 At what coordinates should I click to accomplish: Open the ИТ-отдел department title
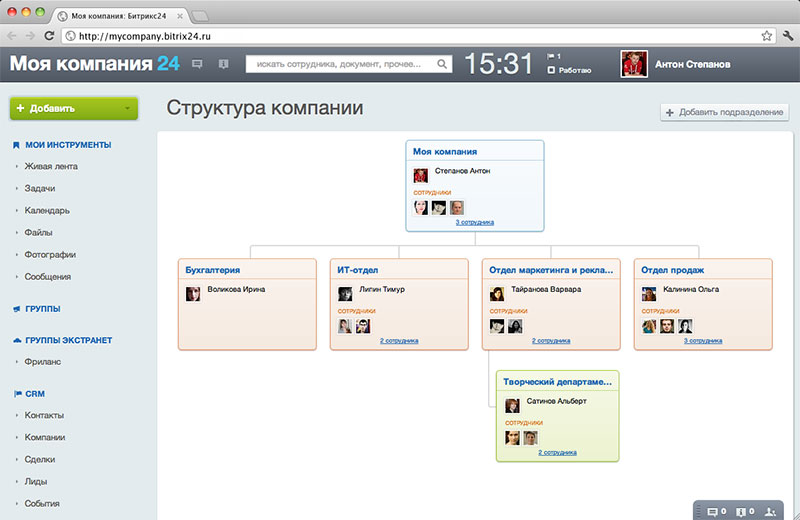point(358,270)
